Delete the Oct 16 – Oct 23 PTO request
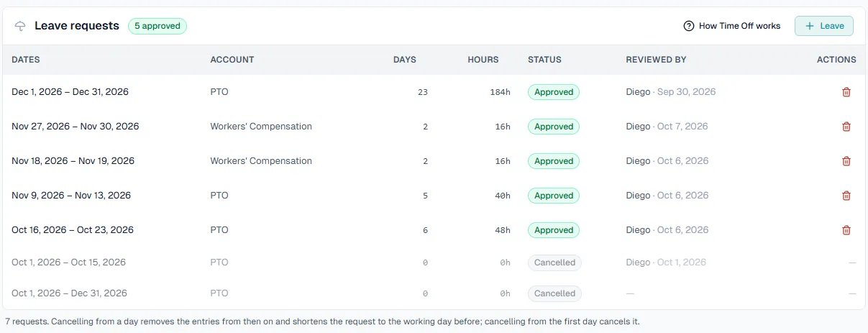 coord(846,230)
